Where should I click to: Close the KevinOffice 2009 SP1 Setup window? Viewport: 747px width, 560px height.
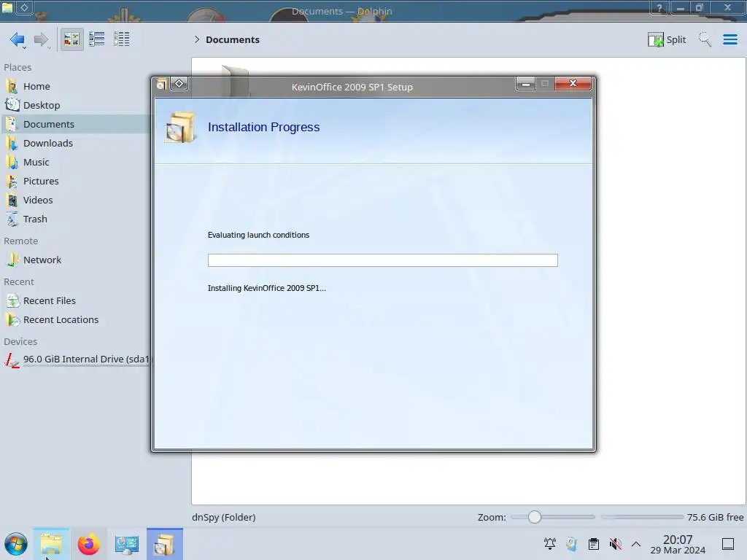pos(573,84)
